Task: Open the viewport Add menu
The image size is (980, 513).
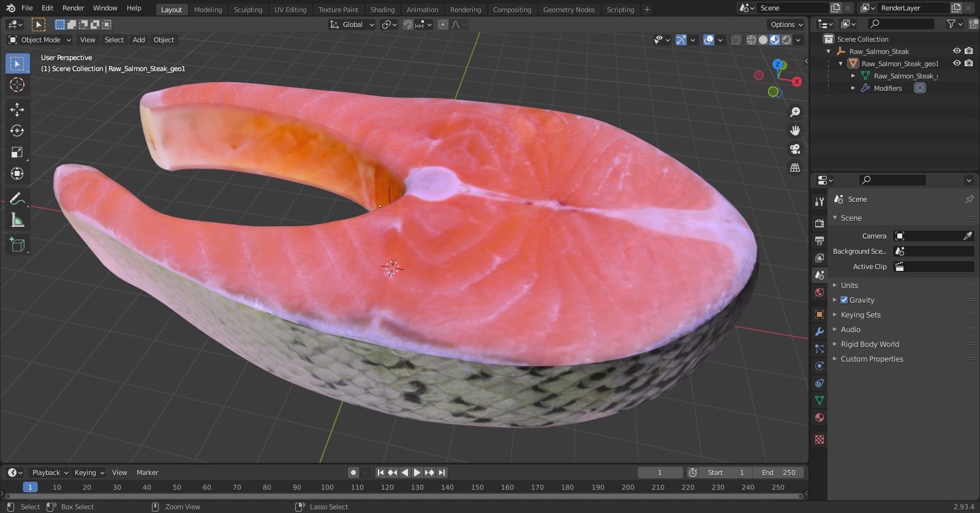Action: [139, 40]
